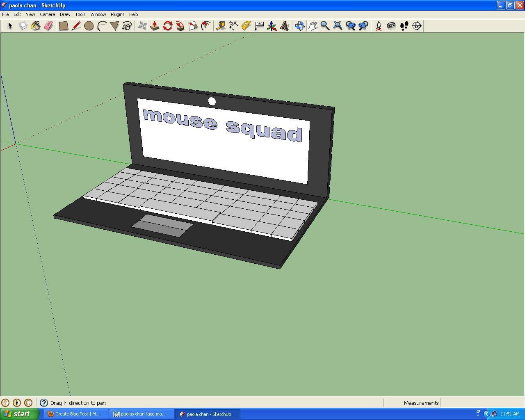Viewport: 525px width, 420px height.
Task: Choose the Zoom Extents tool
Action: click(338, 26)
